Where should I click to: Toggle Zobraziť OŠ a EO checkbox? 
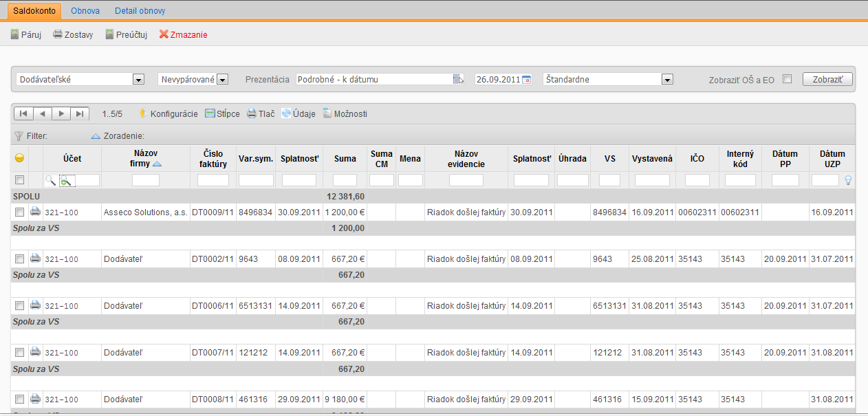pos(788,79)
